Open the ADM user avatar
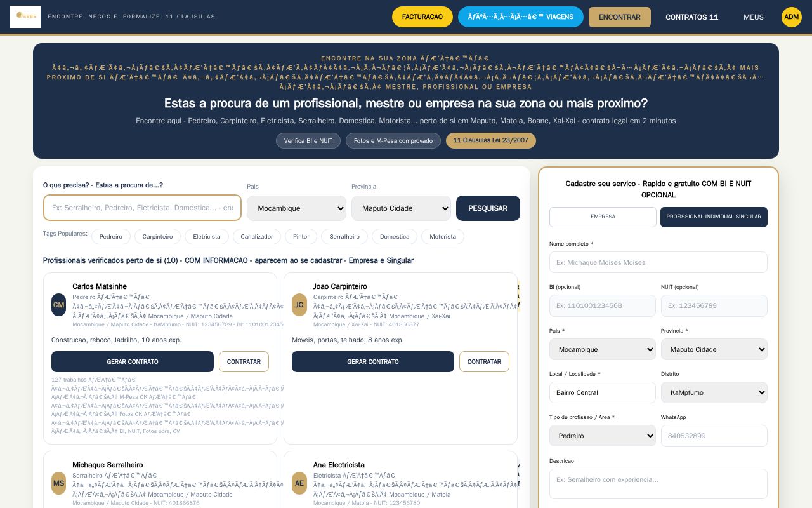812x508 pixels. click(x=791, y=17)
